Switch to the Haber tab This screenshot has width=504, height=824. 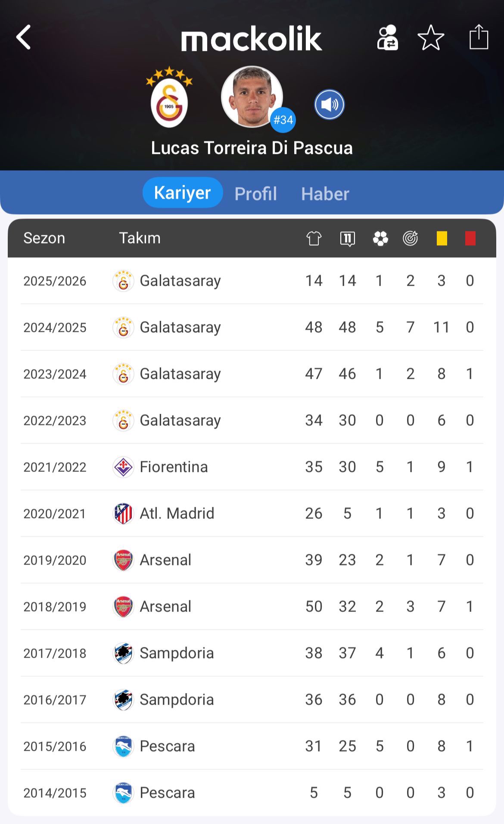click(325, 194)
